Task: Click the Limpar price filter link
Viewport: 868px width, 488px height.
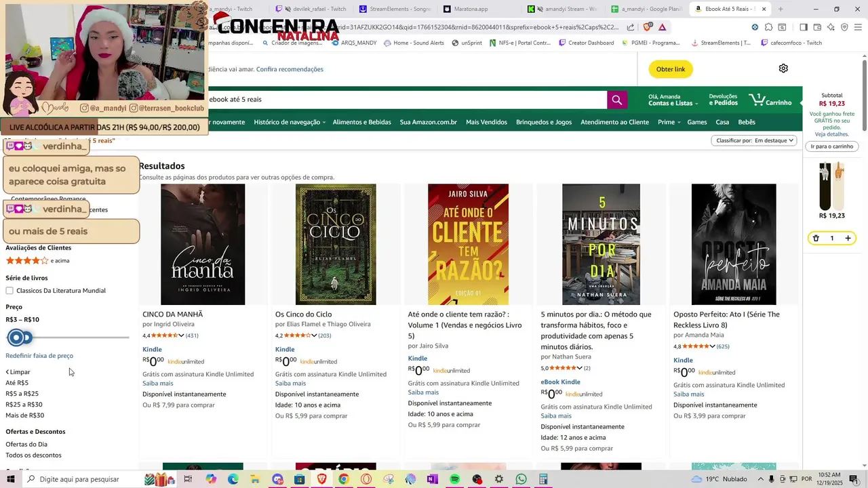Action: click(x=18, y=372)
